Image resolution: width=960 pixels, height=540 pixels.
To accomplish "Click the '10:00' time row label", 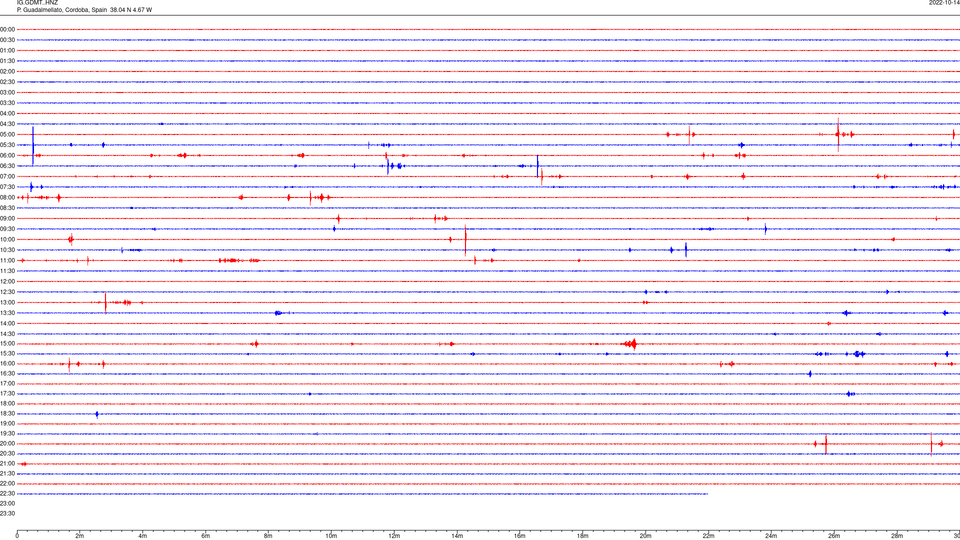I will click(x=7, y=239).
